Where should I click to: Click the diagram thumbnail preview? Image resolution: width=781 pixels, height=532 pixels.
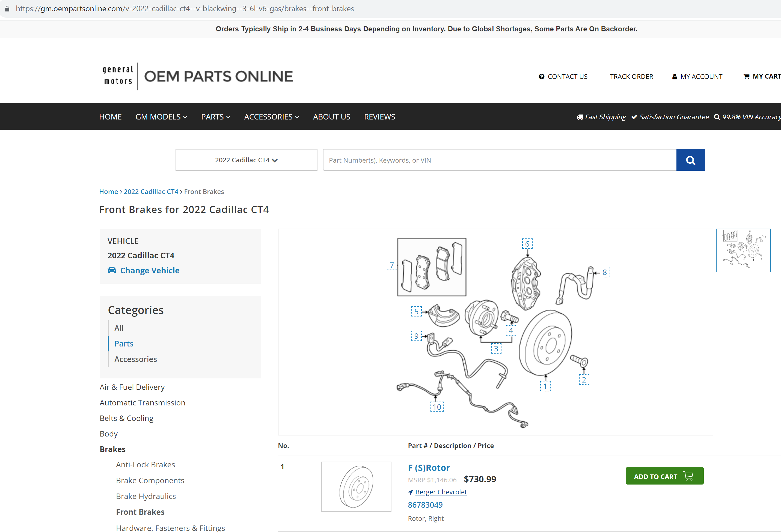click(x=743, y=250)
